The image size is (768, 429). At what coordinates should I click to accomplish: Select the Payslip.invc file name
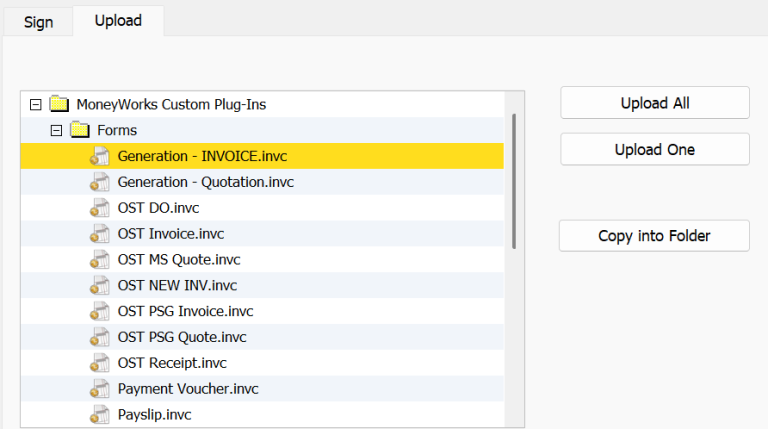pyautogui.click(x=154, y=415)
